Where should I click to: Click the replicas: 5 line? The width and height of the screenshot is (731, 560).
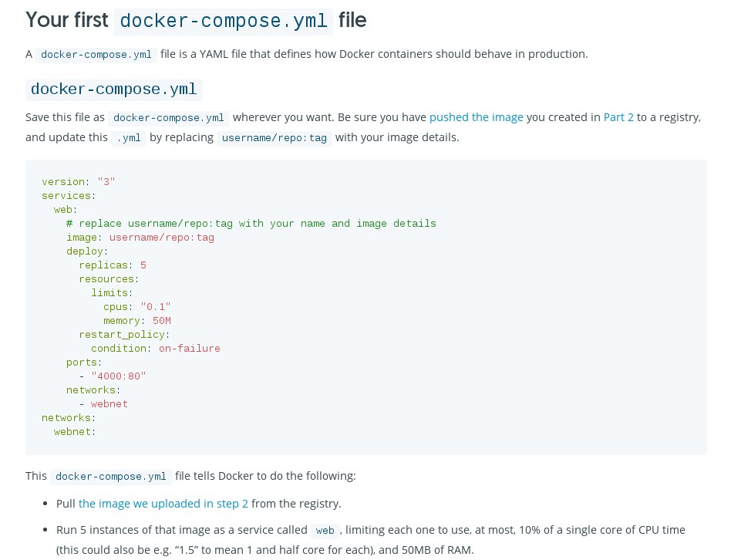[113, 265]
